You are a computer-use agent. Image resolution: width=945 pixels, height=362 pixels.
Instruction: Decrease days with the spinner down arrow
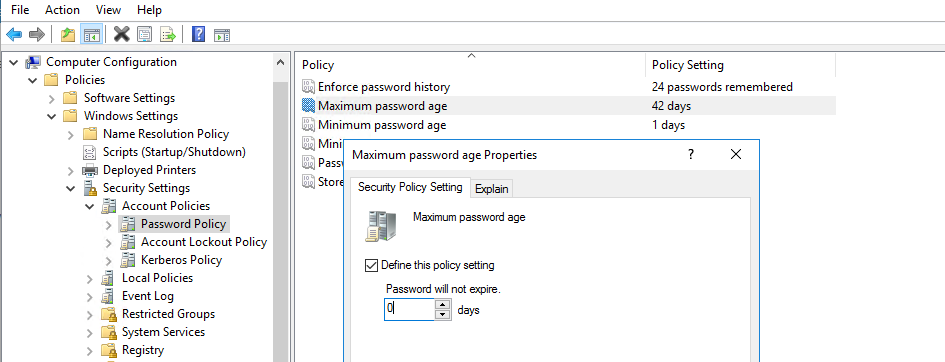click(443, 315)
